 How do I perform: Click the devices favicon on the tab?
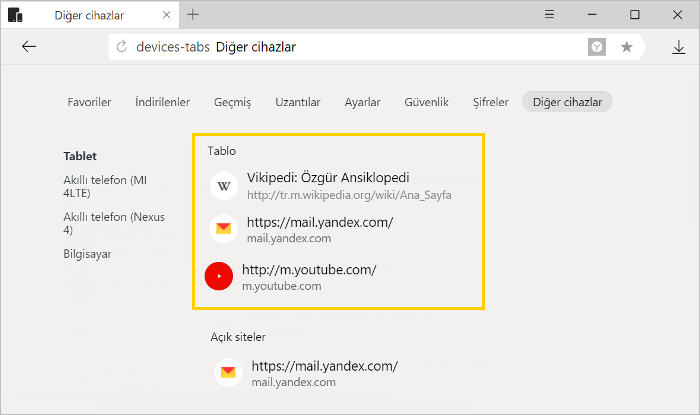pos(15,15)
